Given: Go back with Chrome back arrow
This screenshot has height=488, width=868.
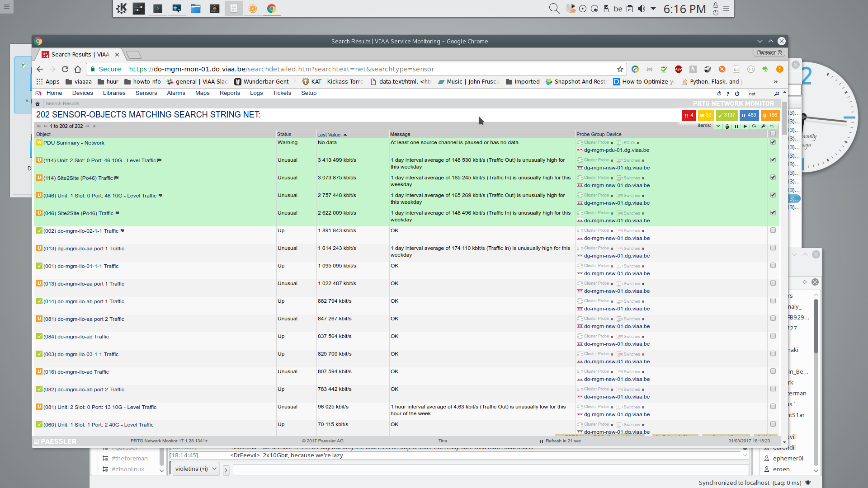Looking at the screenshot, I should coord(40,69).
